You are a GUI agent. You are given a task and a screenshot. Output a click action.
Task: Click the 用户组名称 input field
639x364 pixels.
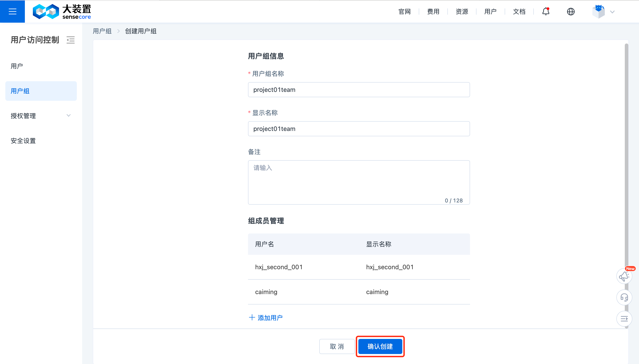tap(359, 90)
